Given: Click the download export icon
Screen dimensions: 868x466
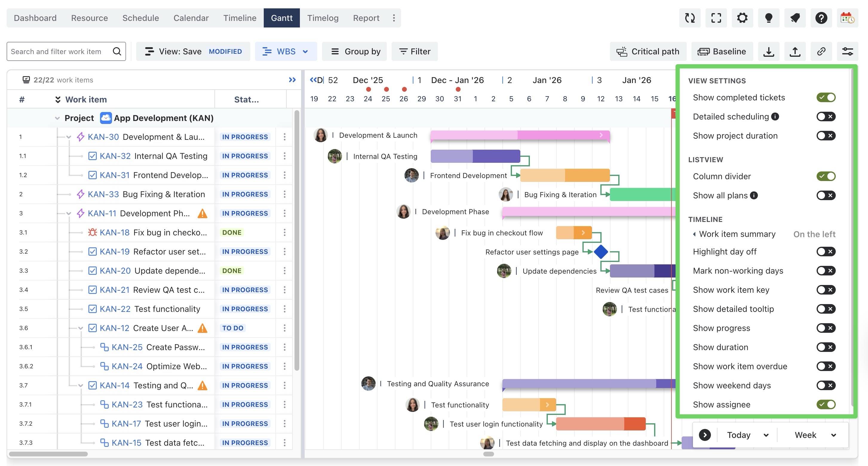Looking at the screenshot, I should 769,52.
